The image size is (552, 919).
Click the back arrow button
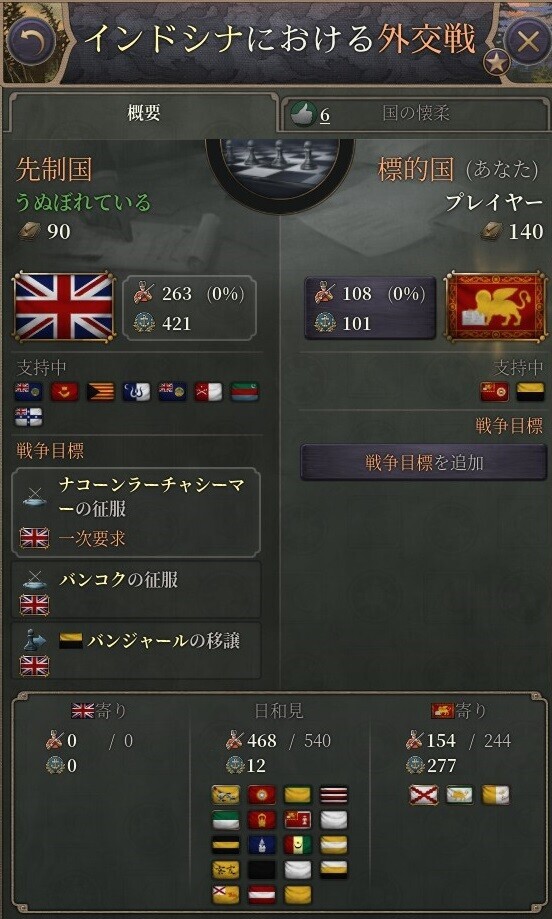tap(31, 40)
